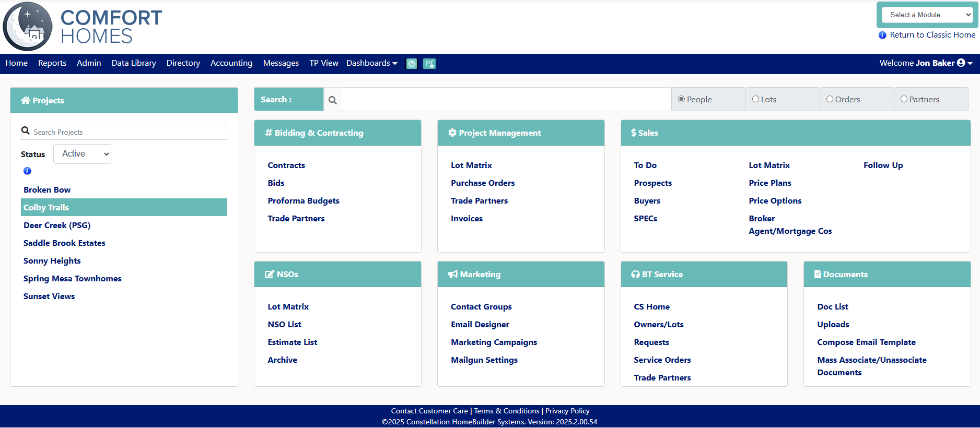980x428 pixels.
Task: Go to the Data Library menu
Action: point(134,63)
